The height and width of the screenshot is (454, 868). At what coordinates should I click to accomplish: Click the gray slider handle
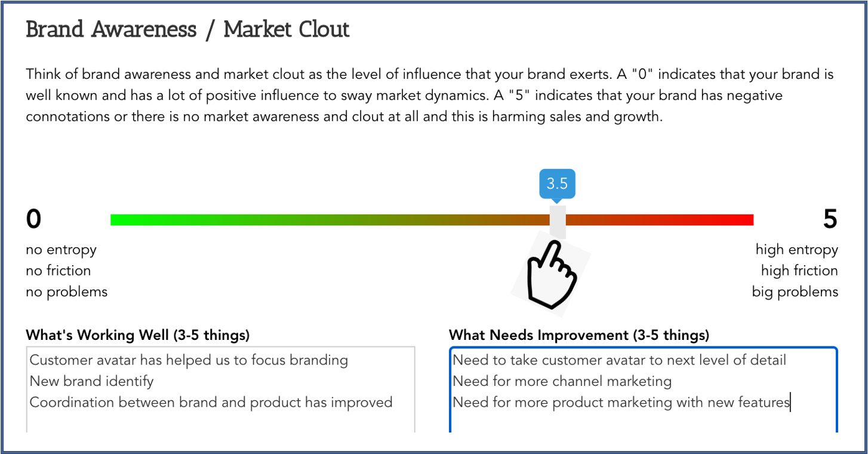point(558,222)
